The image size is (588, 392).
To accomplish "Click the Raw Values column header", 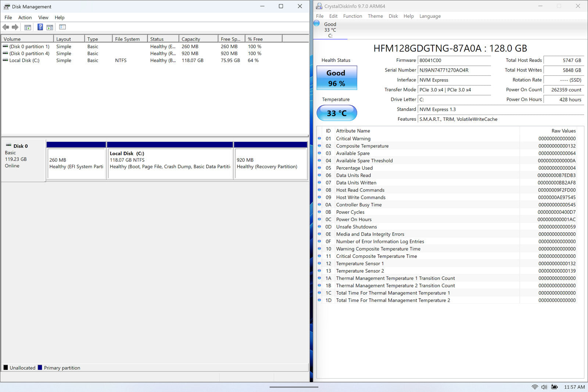I will click(548, 131).
